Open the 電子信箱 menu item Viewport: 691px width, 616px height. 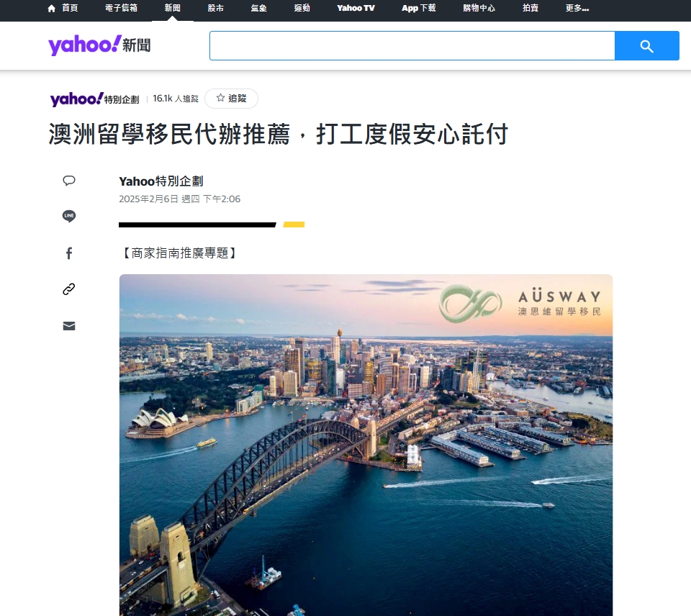point(121,9)
